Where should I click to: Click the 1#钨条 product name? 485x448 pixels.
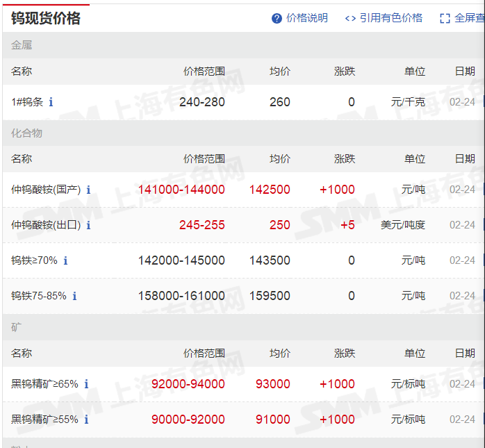point(27,101)
